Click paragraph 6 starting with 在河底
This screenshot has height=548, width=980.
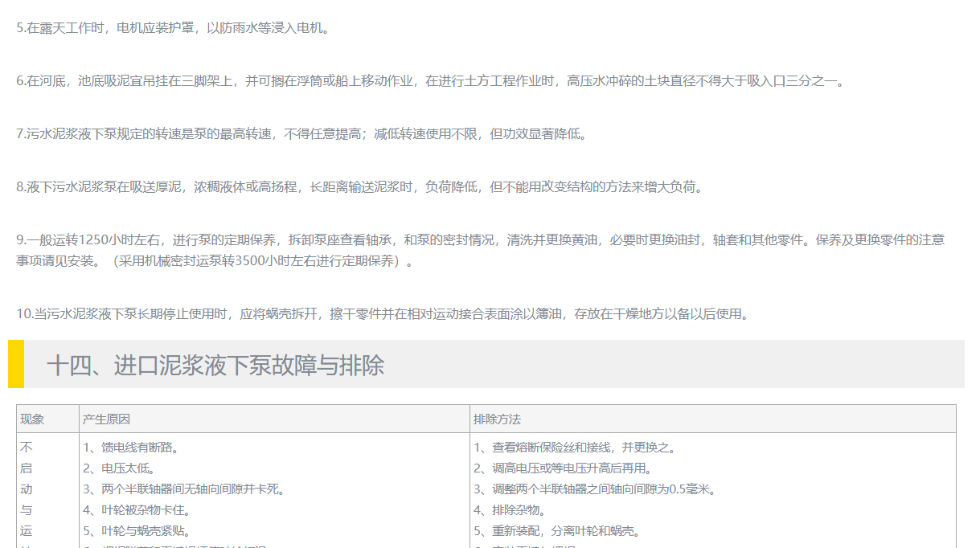431,81
